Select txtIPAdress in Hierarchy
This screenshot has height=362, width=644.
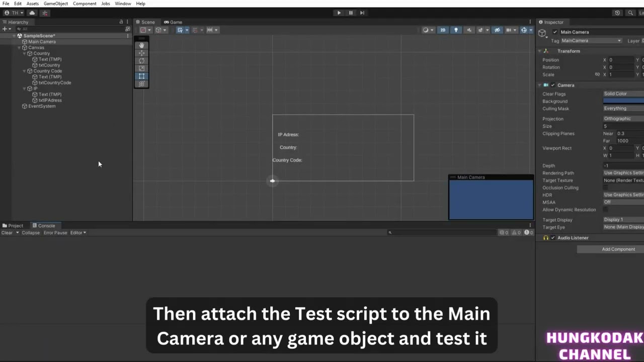click(x=50, y=100)
